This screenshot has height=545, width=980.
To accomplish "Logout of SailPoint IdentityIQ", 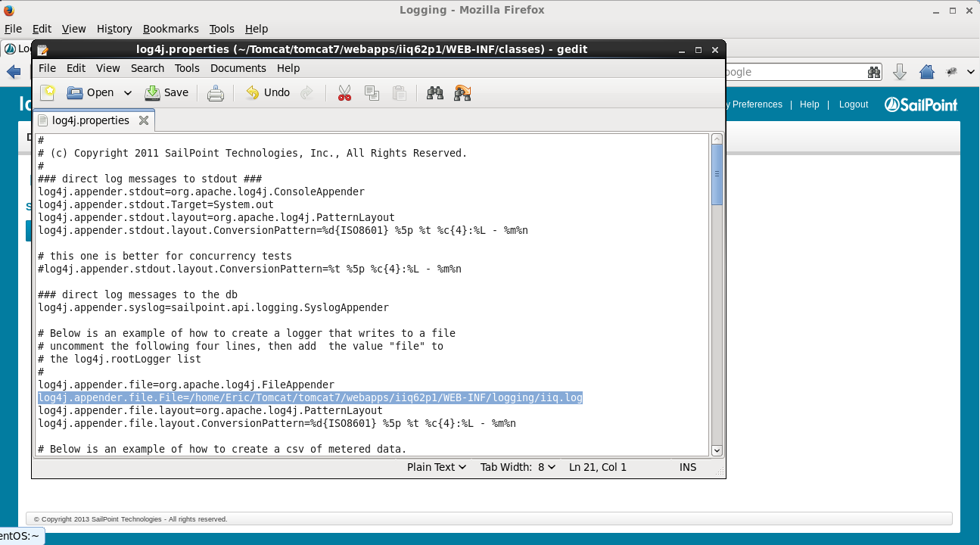I will coord(853,104).
